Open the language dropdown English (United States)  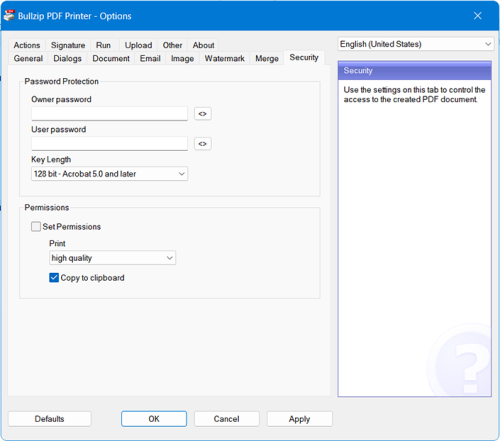pos(416,44)
